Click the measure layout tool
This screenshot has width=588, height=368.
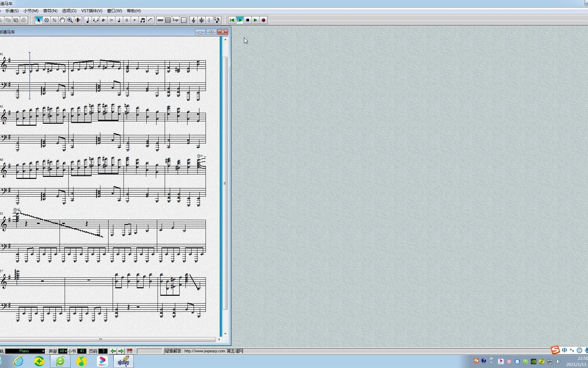pyautogui.click(x=168, y=20)
